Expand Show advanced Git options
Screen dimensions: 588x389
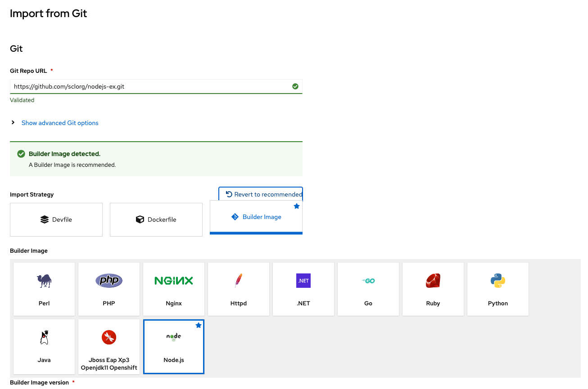coord(60,123)
